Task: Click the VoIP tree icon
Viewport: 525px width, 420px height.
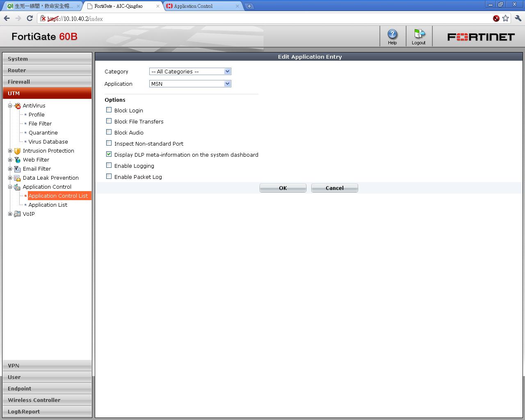Action: pos(17,214)
